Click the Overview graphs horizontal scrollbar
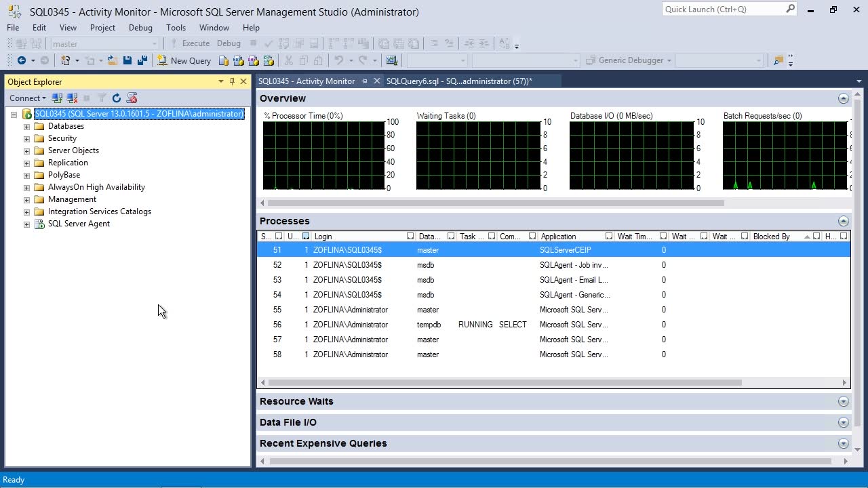This screenshot has height=488, width=868. click(x=496, y=203)
